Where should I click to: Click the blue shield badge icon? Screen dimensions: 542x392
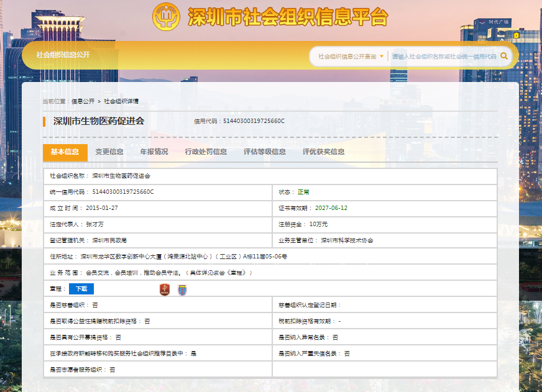tap(182, 289)
